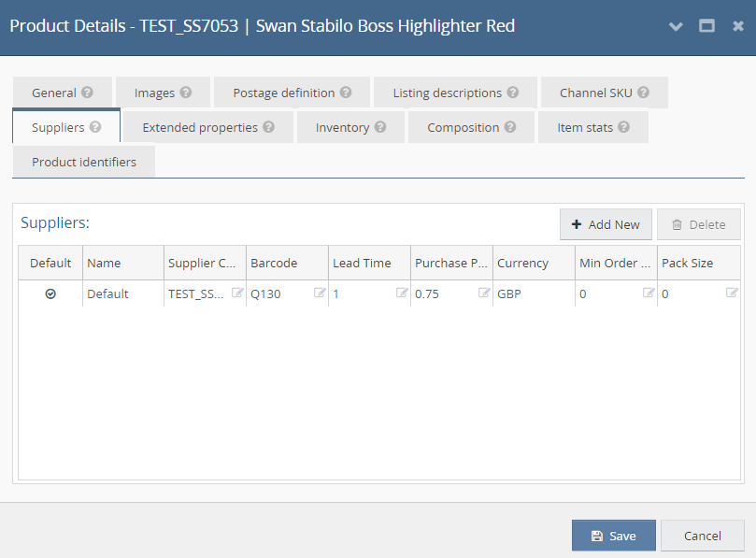Viewport: 756px width, 558px height.
Task: Switch to the Images tab
Action: [x=163, y=93]
